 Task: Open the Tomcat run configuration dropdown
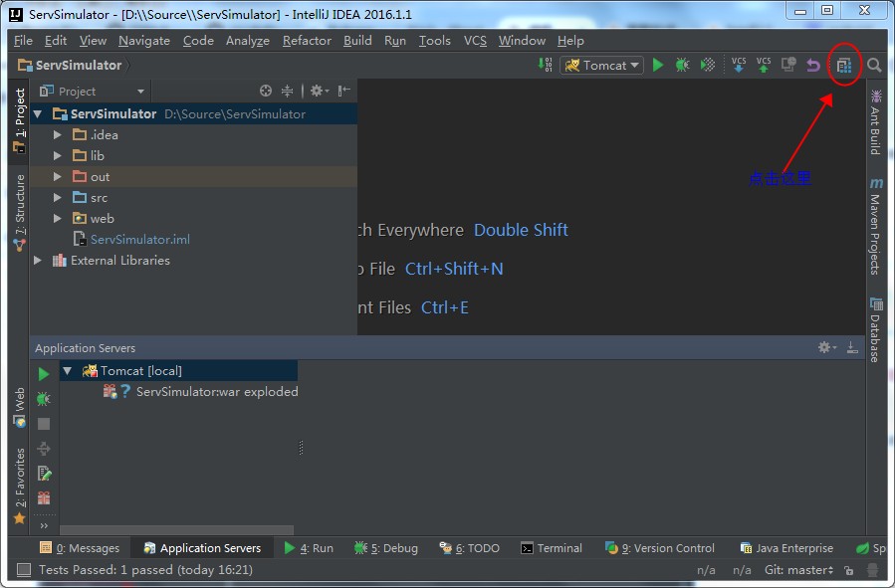point(601,65)
